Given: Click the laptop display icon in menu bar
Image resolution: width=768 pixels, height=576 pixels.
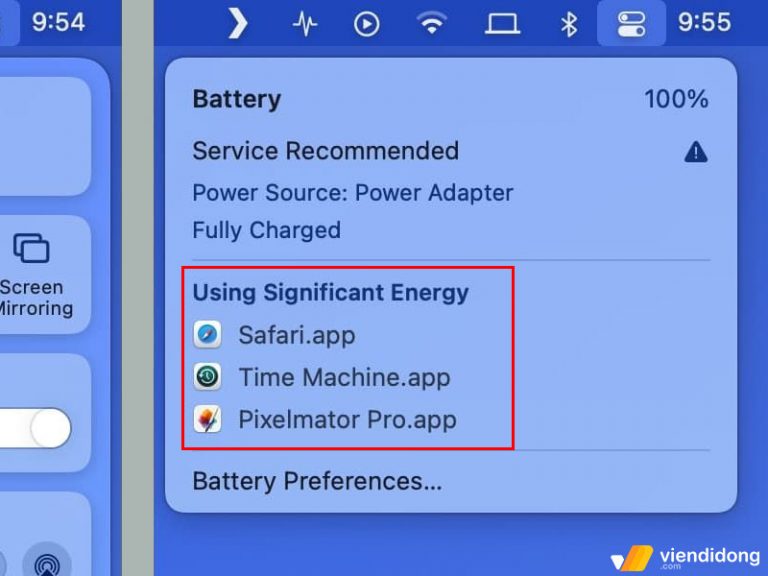Looking at the screenshot, I should (502, 24).
